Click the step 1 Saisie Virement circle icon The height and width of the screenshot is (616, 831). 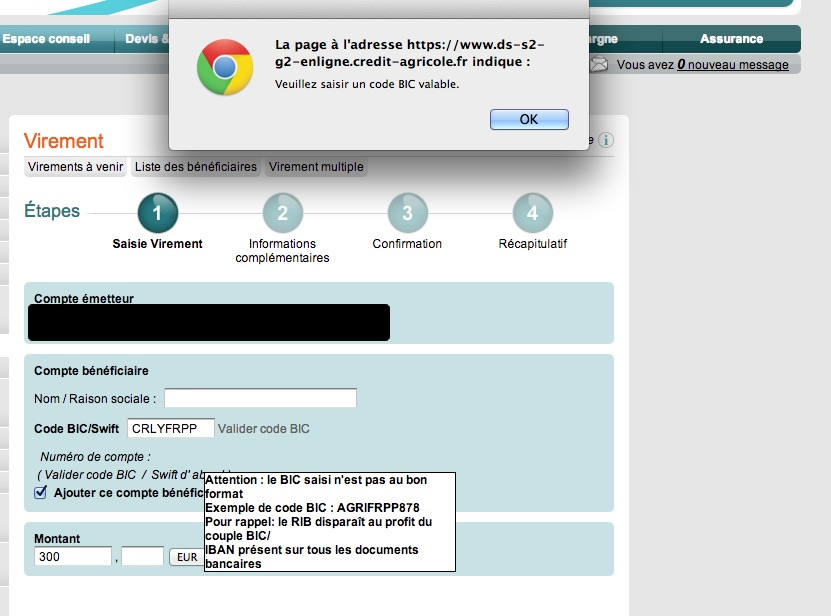[x=157, y=213]
